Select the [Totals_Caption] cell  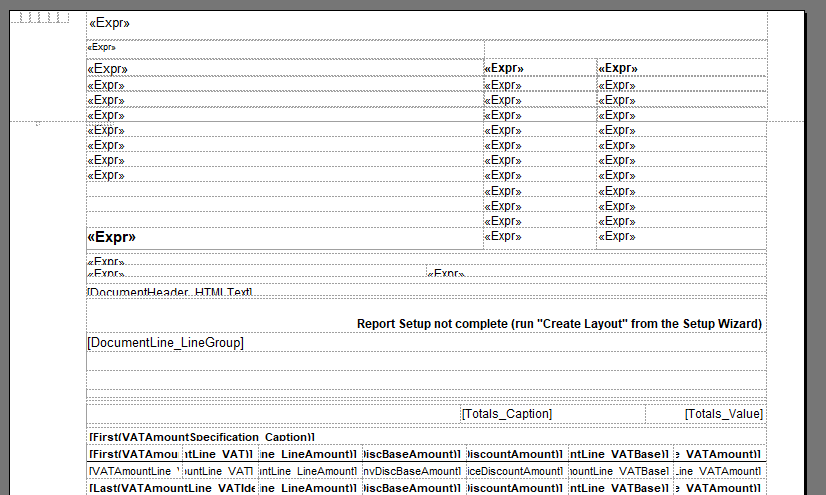point(507,414)
